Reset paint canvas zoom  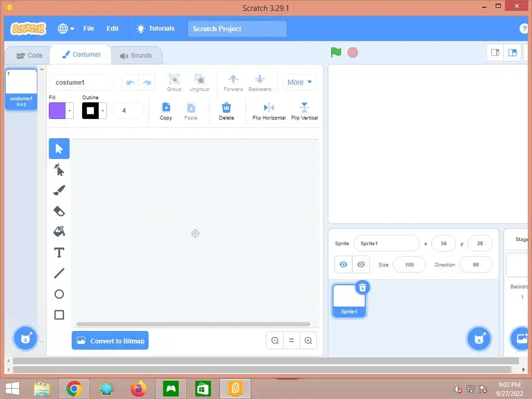291,340
